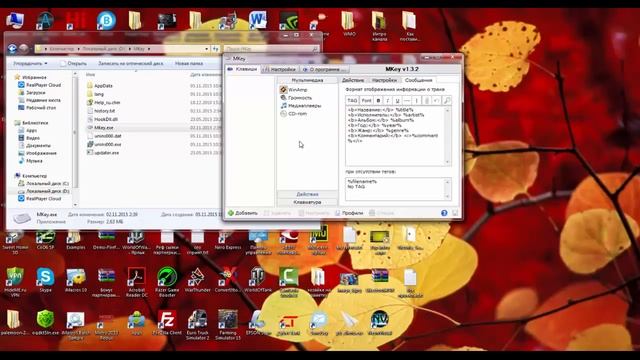
Task: Click the Skype desktop icon
Action: pyautogui.click(x=45, y=280)
